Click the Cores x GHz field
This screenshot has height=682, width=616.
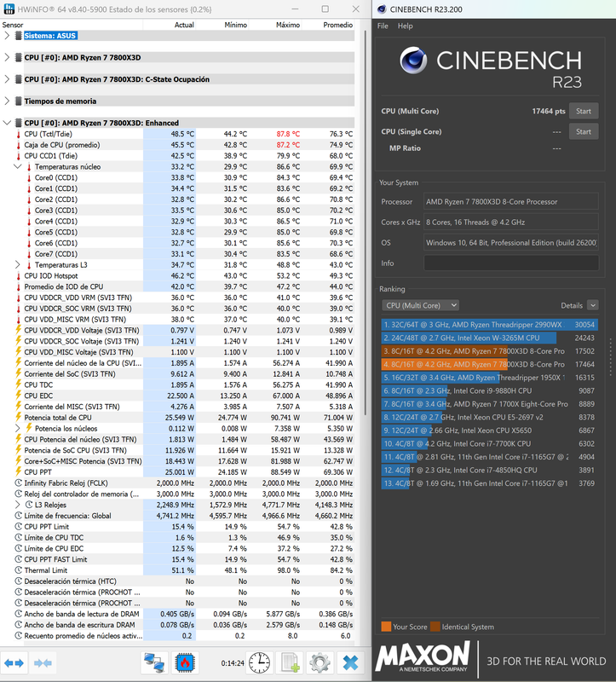[511, 223]
